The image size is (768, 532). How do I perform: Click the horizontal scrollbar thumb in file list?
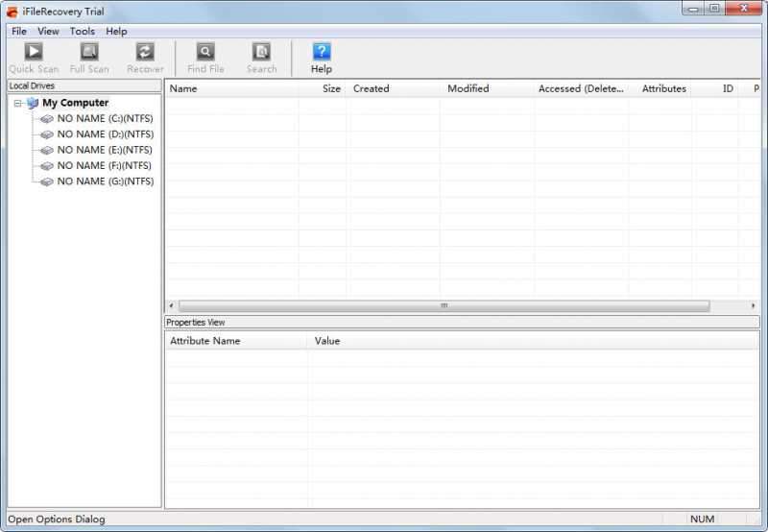(444, 305)
